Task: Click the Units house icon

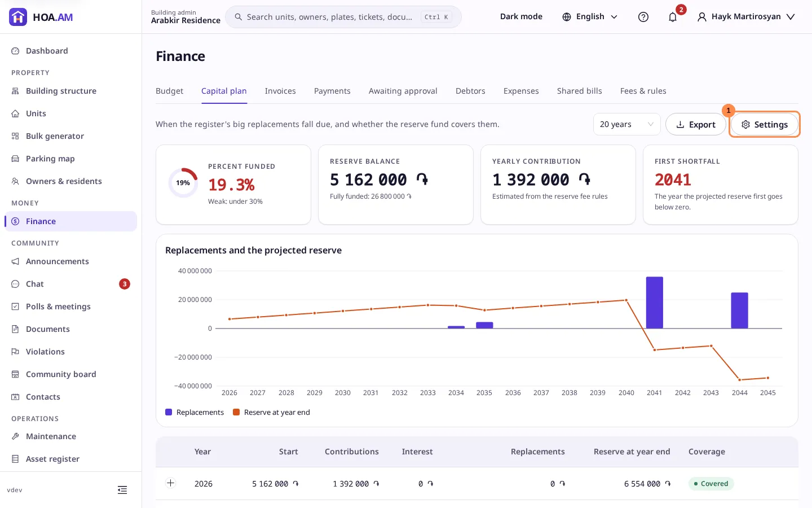Action: (15, 113)
